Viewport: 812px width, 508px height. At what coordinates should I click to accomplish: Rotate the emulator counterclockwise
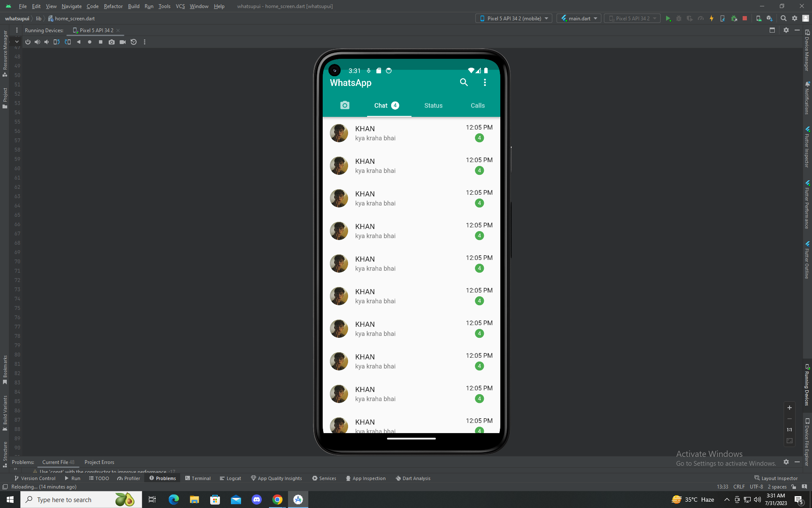point(56,42)
